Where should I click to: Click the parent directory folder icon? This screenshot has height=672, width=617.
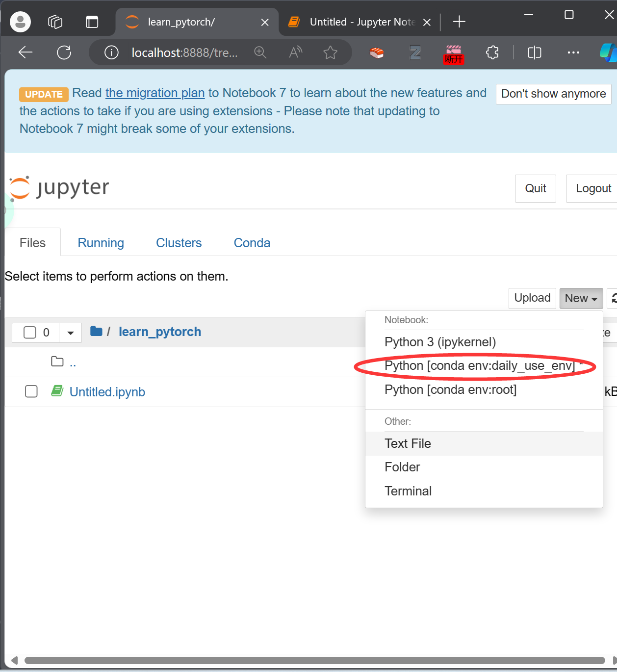(57, 362)
